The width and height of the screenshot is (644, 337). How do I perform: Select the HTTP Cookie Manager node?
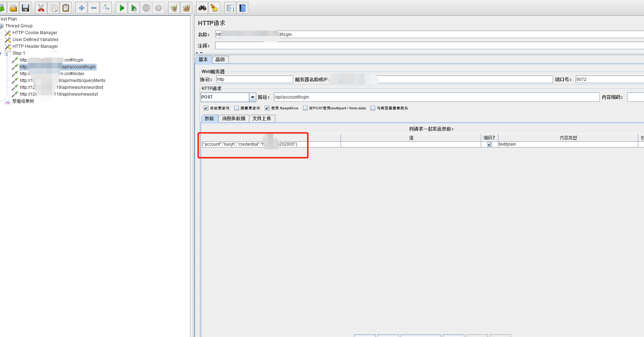tap(34, 32)
